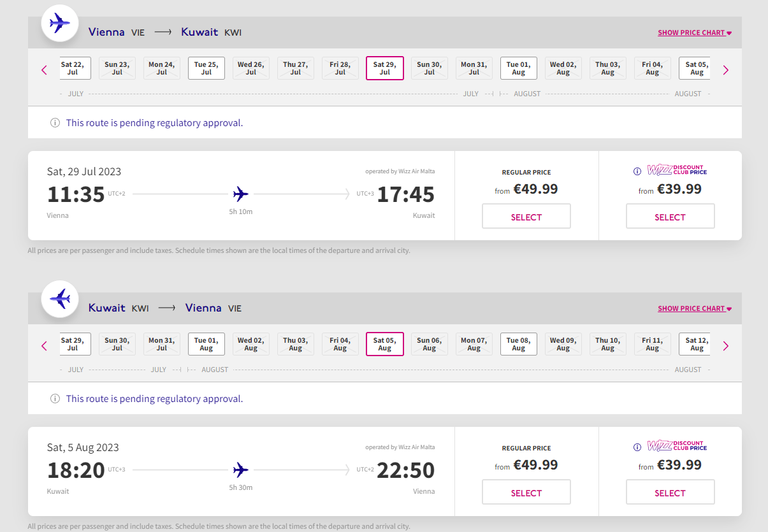This screenshot has width=768, height=532.
Task: Click info icon beside outbound regulatory approval notice
Action: point(55,123)
